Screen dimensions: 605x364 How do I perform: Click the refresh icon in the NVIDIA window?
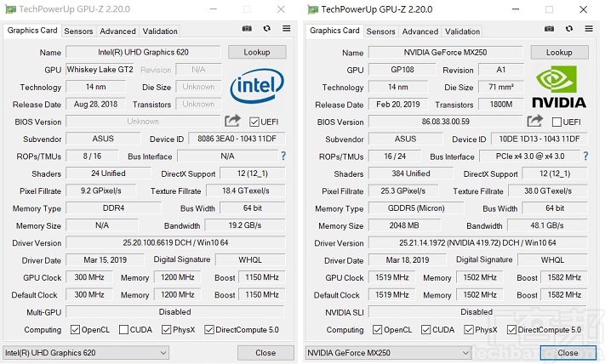tap(569, 29)
